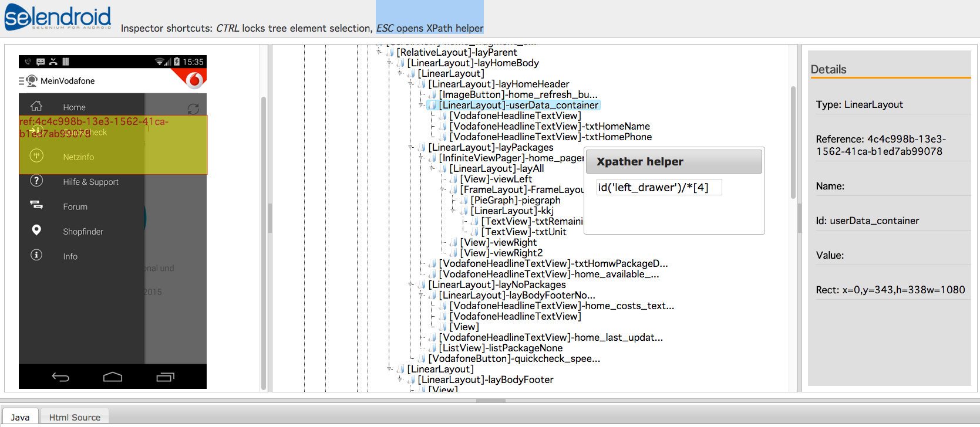Tap the Android back button
Image resolution: width=980 pixels, height=427 pixels.
pos(60,377)
